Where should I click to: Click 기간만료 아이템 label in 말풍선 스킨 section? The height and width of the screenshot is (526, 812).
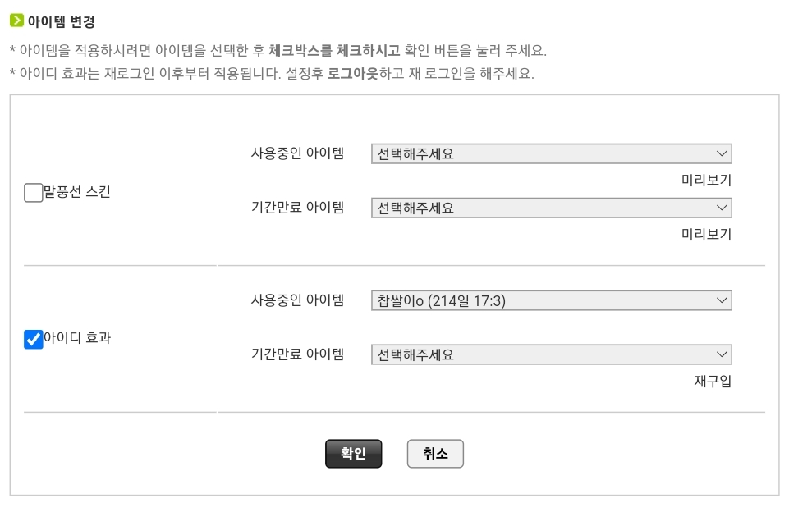tap(297, 208)
